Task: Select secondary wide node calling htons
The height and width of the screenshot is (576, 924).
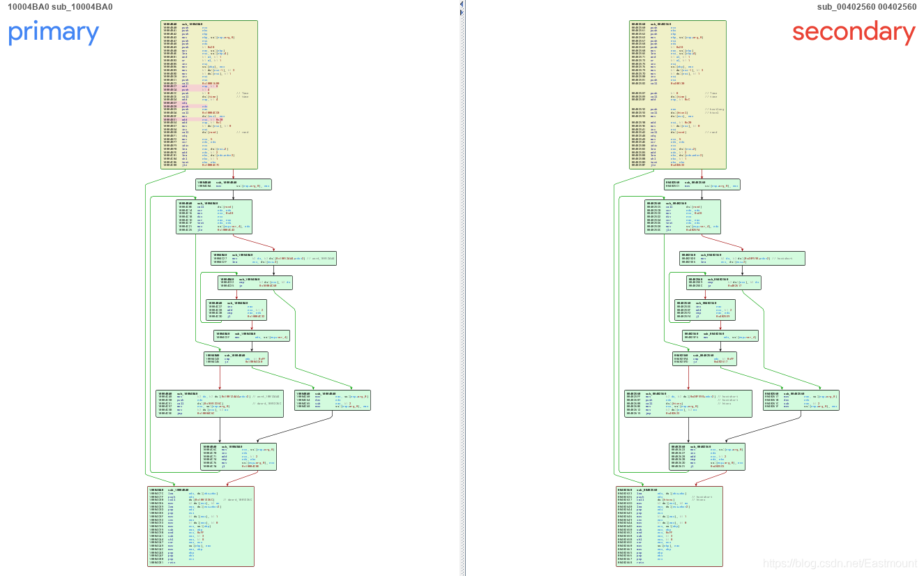Action: (x=688, y=404)
